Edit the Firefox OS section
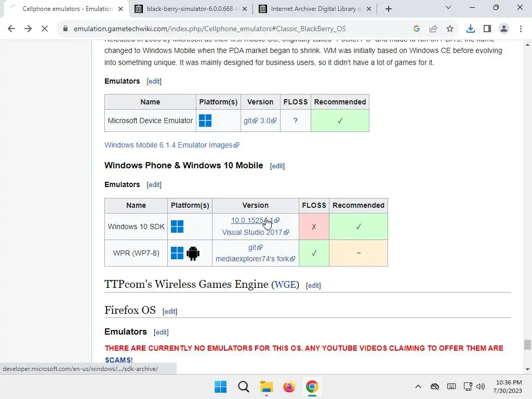This screenshot has width=532, height=399. (x=170, y=311)
